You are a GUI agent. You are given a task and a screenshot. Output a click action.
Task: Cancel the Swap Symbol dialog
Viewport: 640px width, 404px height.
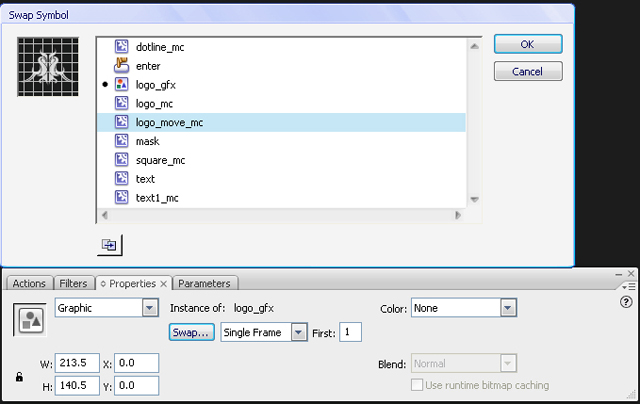tap(528, 71)
